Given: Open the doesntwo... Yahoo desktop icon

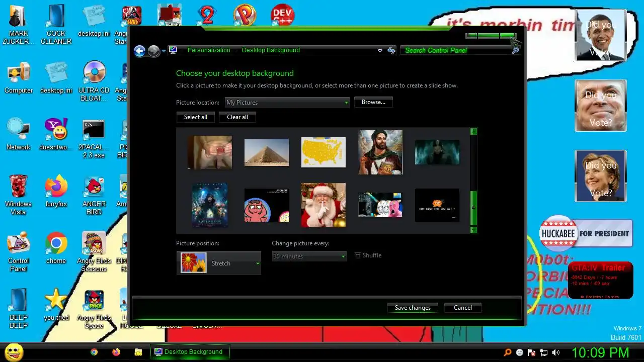Looking at the screenshot, I should coord(56,135).
